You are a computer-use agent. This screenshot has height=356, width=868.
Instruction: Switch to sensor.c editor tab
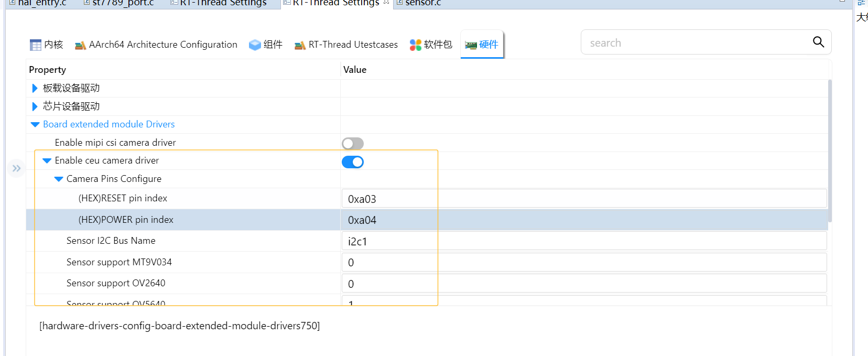pyautogui.click(x=418, y=3)
